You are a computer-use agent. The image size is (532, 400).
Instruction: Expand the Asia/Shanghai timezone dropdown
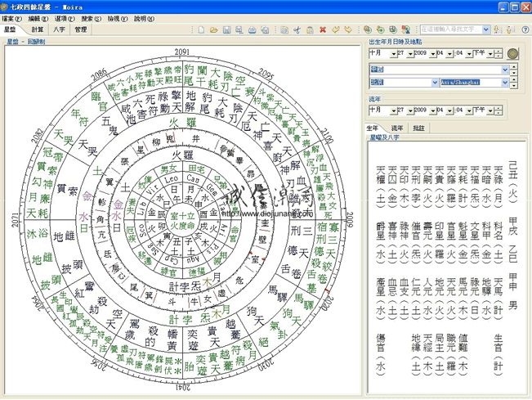(503, 83)
